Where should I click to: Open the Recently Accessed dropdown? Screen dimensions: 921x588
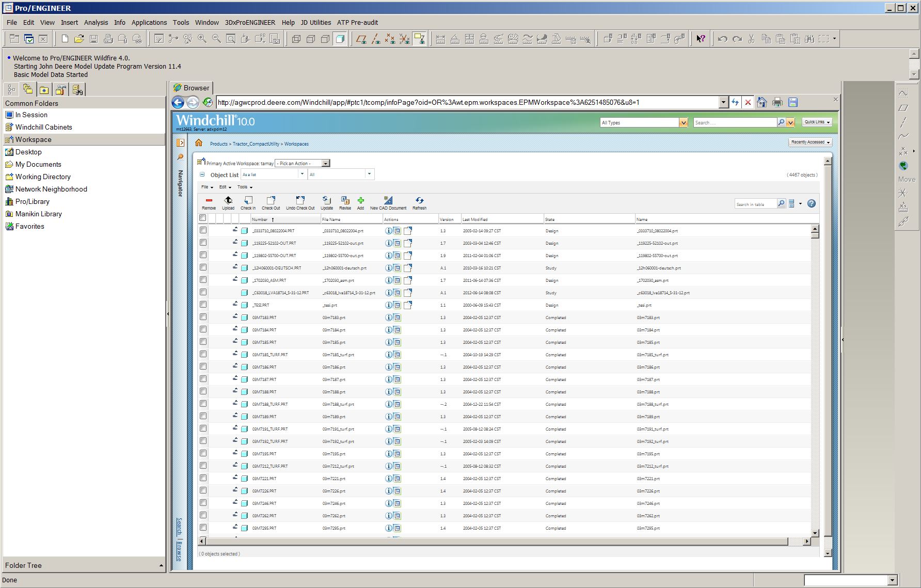(x=811, y=142)
